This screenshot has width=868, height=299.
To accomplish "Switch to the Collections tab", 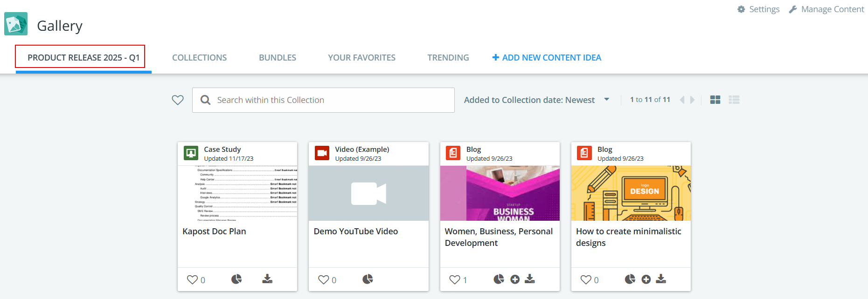I will pyautogui.click(x=199, y=58).
